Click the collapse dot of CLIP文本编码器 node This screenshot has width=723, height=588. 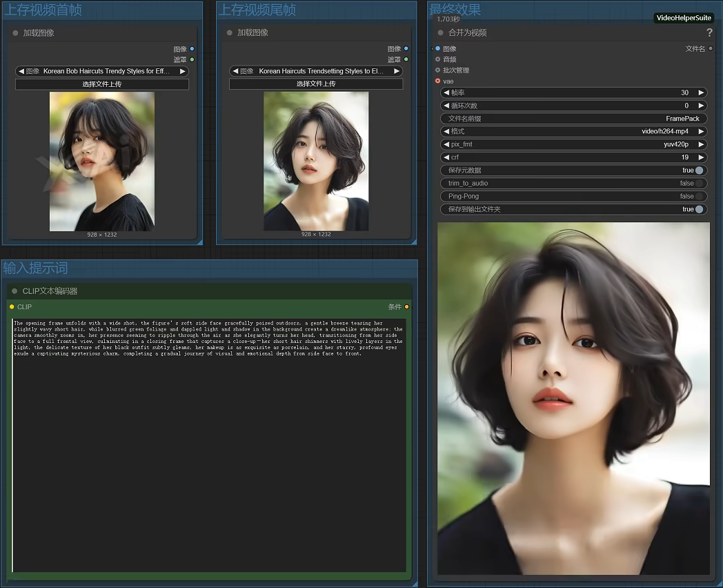14,291
